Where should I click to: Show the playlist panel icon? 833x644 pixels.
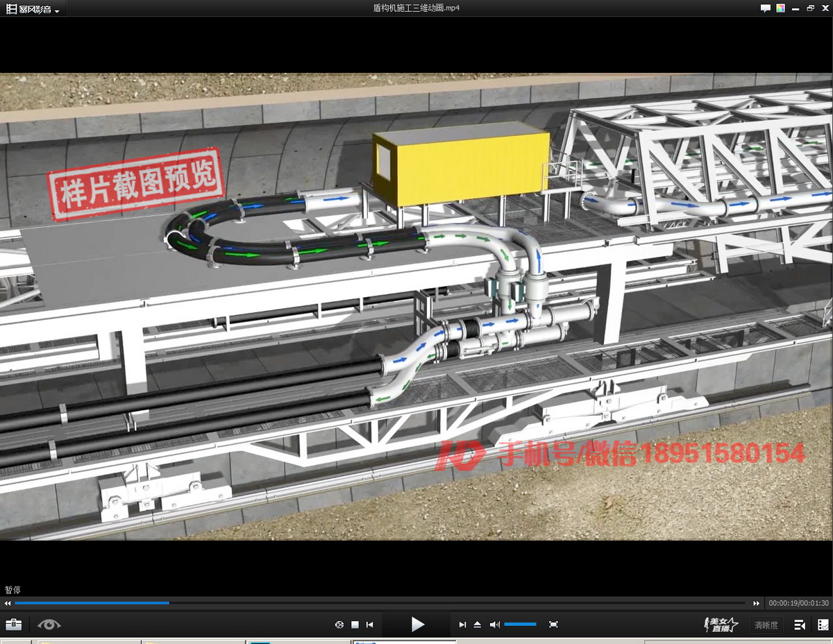click(800, 625)
